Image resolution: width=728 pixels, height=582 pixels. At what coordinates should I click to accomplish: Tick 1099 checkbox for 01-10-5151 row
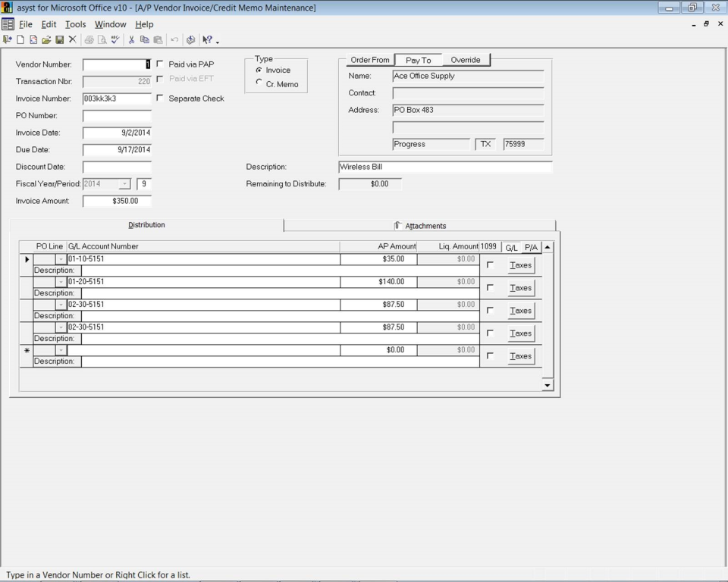(x=490, y=265)
